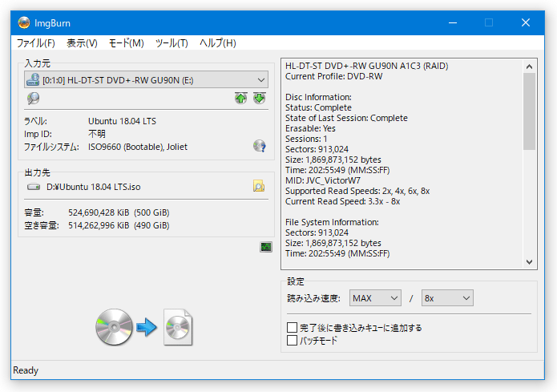Screen dimensions: 557x392
Task: Click the output path D:¥Ubuntu 18.04 LTS.iso
Action: (x=94, y=187)
